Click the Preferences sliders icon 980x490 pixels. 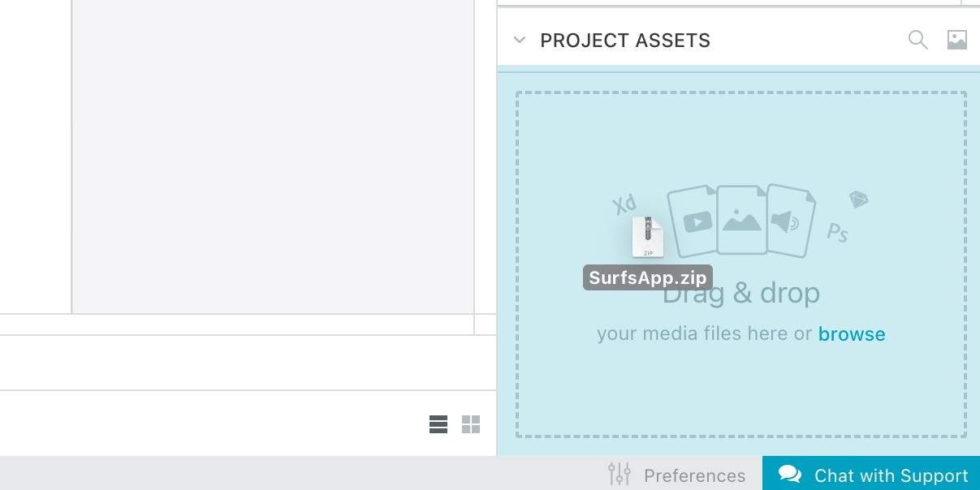620,474
